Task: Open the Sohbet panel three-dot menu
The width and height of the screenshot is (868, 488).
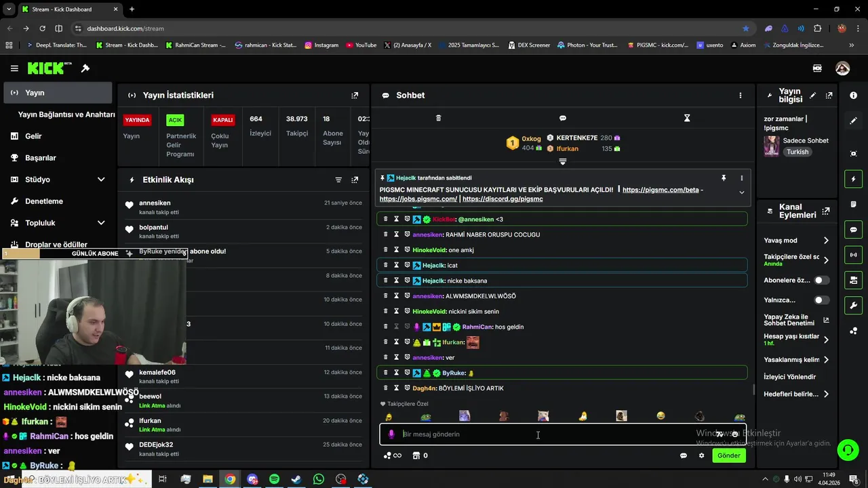Action: tap(741, 96)
